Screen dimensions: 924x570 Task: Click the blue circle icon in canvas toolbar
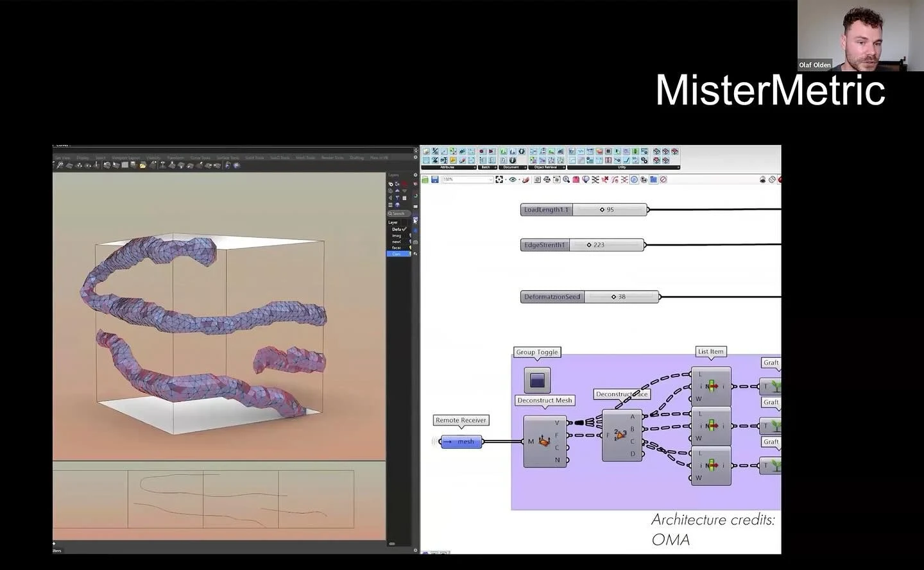coord(634,180)
